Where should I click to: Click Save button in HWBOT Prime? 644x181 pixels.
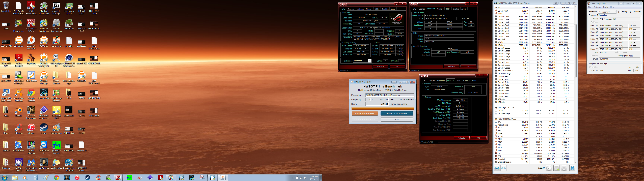[x=397, y=119]
